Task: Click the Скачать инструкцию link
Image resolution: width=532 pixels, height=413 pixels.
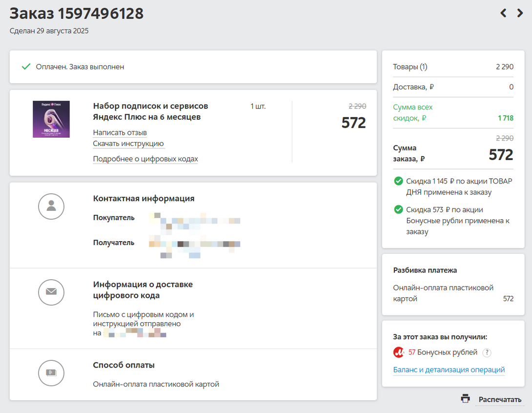Action: coord(128,144)
